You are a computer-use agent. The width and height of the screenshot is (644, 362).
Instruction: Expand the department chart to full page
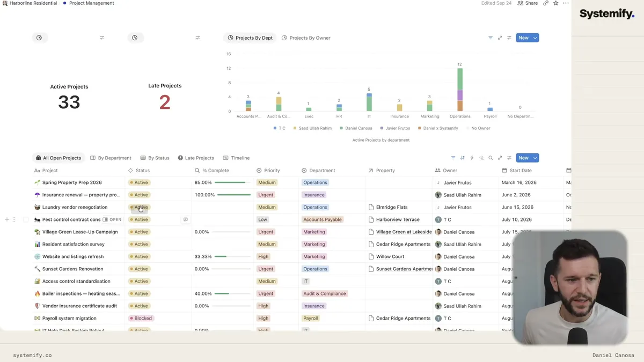pos(500,38)
